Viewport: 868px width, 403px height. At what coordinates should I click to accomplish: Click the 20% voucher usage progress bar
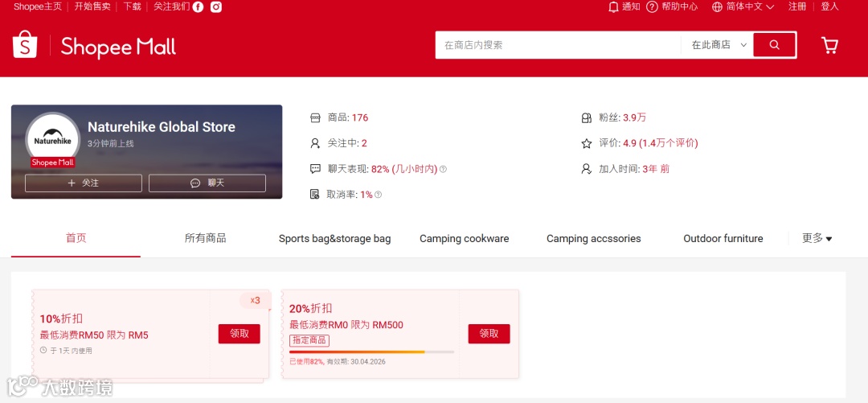pyautogui.click(x=371, y=352)
